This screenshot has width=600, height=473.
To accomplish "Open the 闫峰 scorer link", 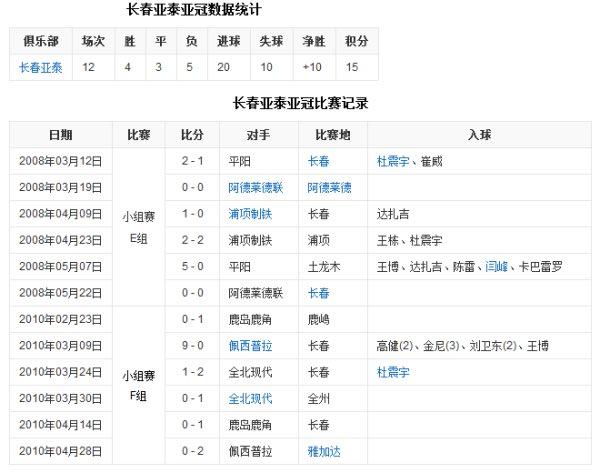I will tap(496, 266).
